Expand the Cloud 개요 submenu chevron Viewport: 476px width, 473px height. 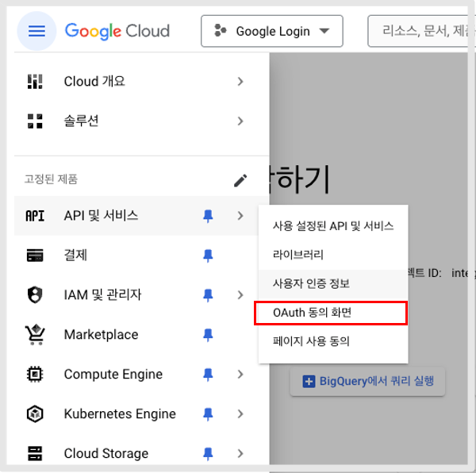[240, 82]
